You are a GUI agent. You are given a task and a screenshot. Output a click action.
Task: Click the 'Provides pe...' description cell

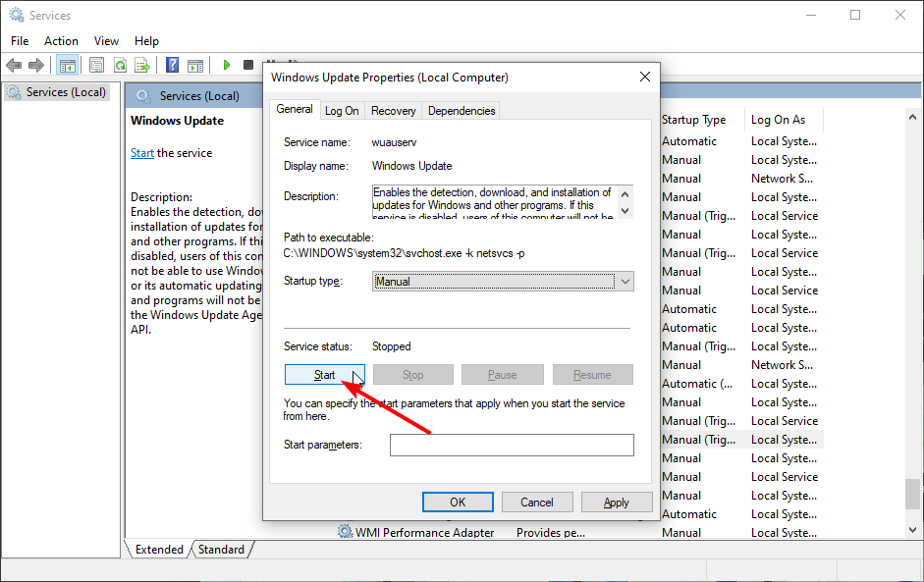pos(551,533)
